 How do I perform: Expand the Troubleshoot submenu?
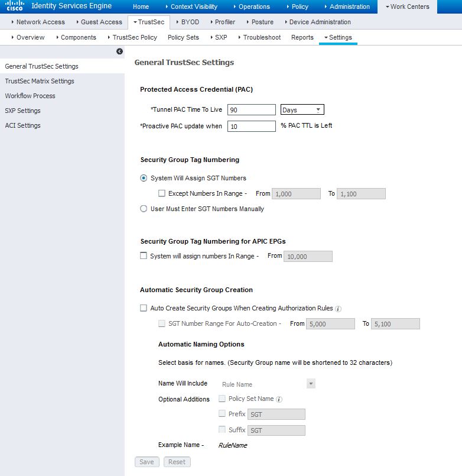[x=260, y=37]
